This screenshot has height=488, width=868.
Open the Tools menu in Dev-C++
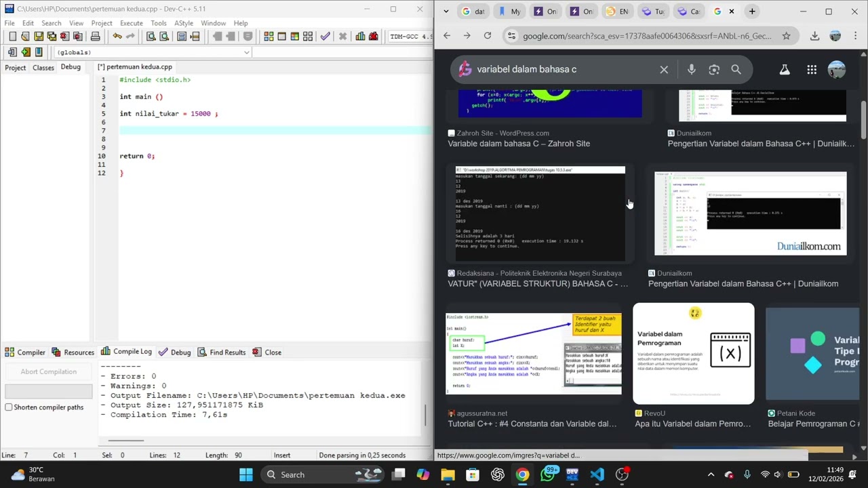coord(159,23)
